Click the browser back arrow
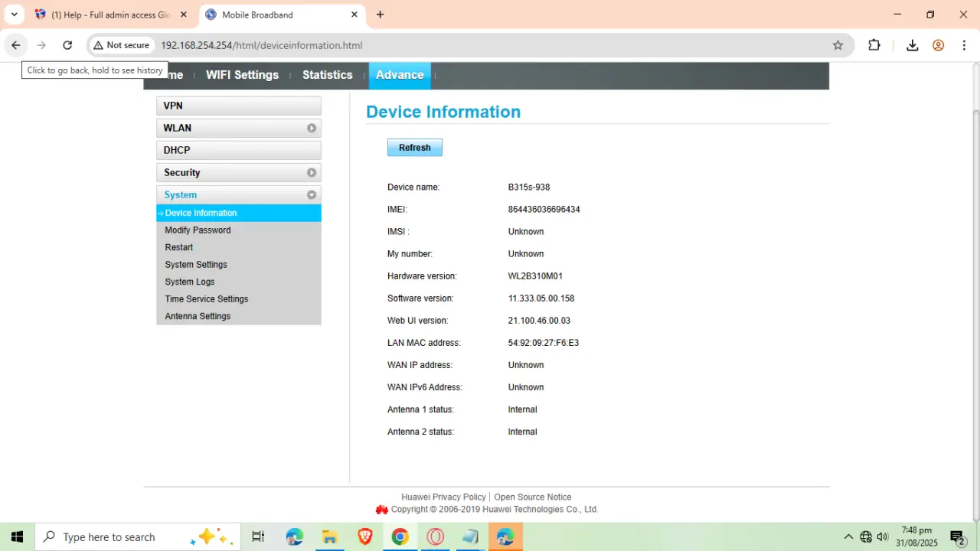The image size is (980, 551). point(15,45)
